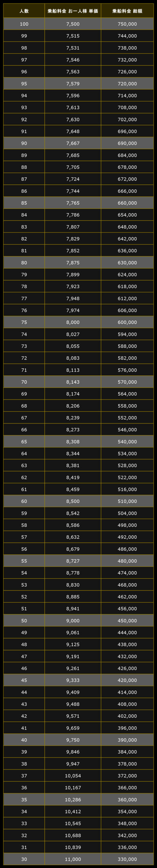
Task: Select unit price 10,286 cell
Action: 73,800
